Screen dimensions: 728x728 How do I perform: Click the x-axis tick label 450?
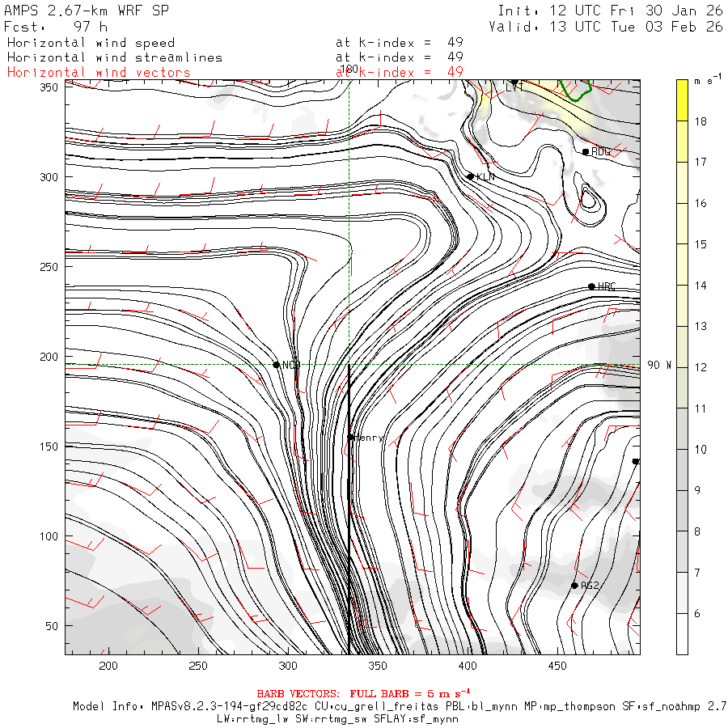(x=557, y=666)
